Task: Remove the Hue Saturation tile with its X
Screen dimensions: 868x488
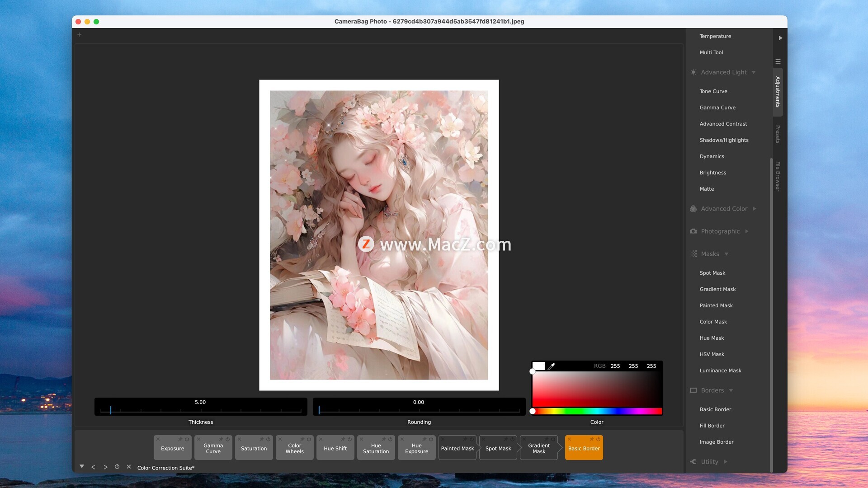Action: tap(361, 439)
